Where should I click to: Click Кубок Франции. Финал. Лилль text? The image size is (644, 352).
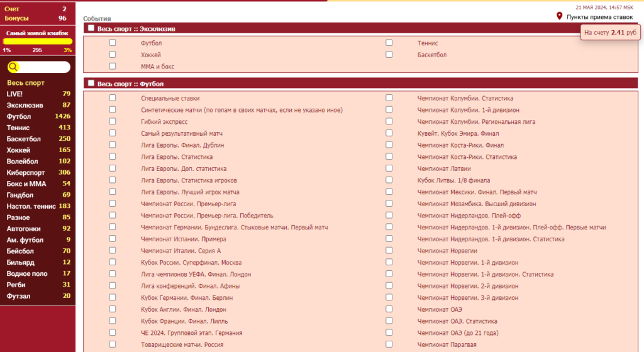pos(184,321)
